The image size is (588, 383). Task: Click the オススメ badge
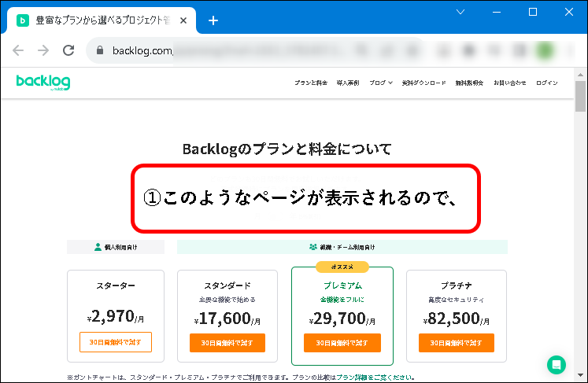click(x=342, y=267)
